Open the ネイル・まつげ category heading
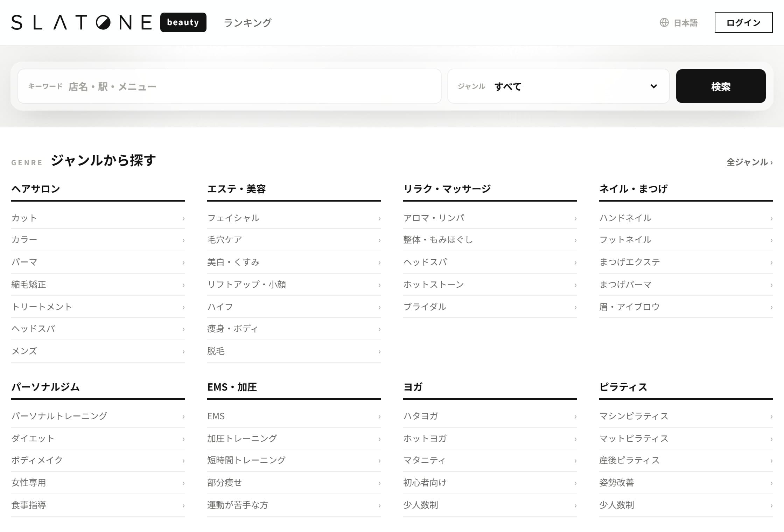This screenshot has width=784, height=532. pos(633,189)
